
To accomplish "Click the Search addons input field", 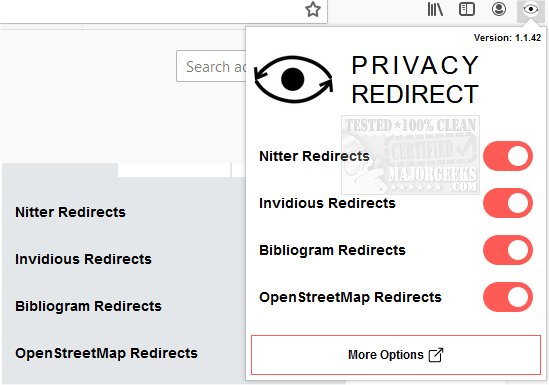I will (211, 66).
